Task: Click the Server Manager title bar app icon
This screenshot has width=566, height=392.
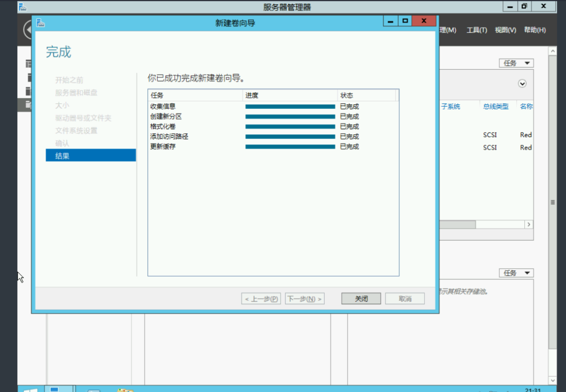Action: point(22,7)
